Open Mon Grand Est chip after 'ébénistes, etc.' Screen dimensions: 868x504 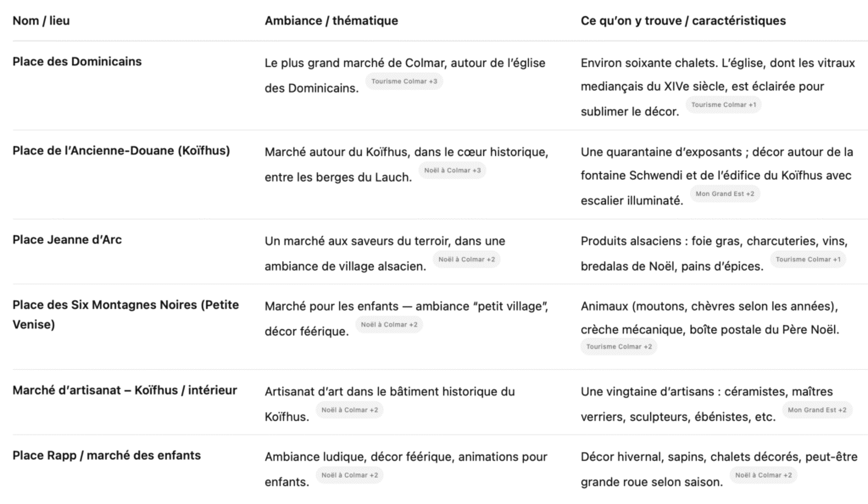[816, 411]
